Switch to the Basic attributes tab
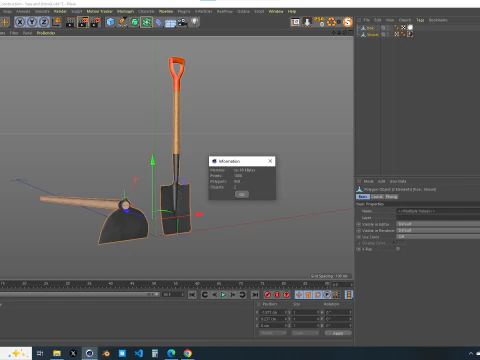Screen dimensions: 480x360 coord(363,197)
